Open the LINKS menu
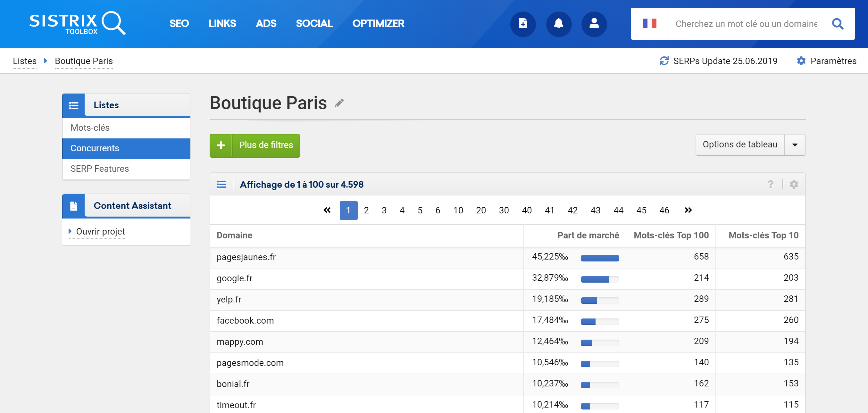The height and width of the screenshot is (413, 868). [222, 24]
